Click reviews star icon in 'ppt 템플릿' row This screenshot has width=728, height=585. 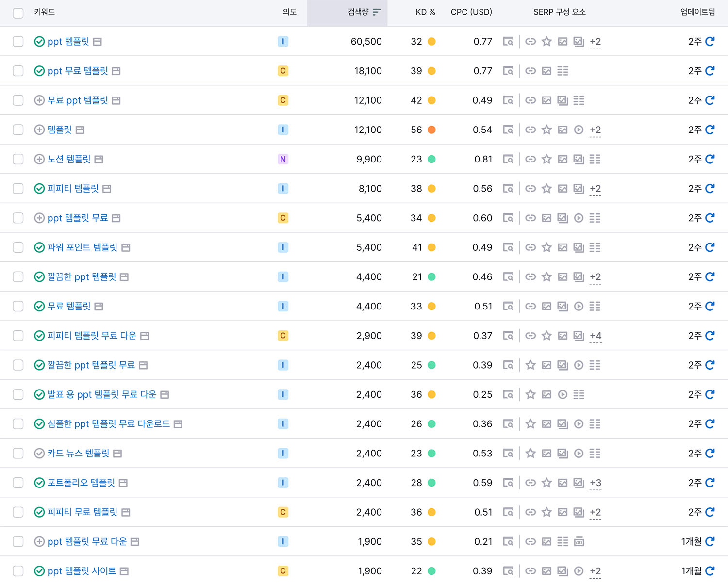pyautogui.click(x=546, y=42)
